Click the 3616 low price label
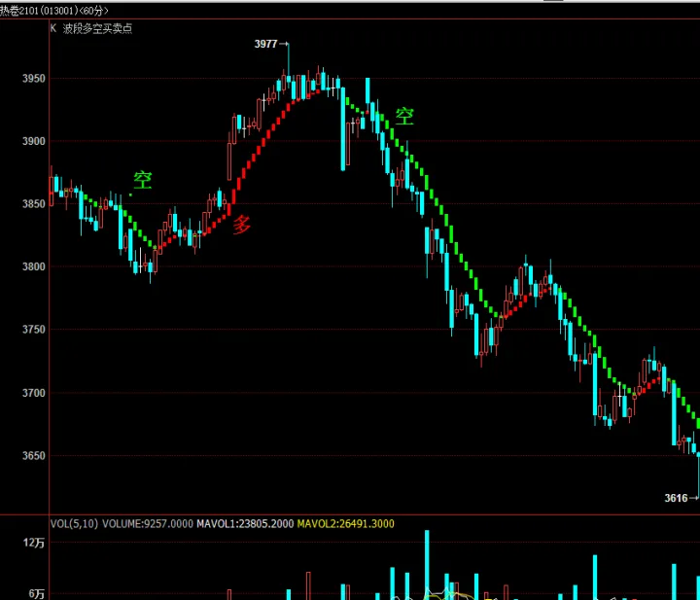 676,498
